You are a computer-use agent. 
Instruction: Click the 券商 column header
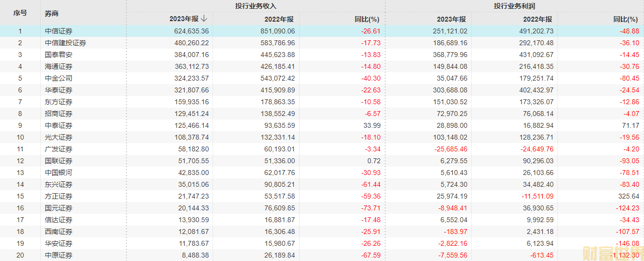coord(52,14)
